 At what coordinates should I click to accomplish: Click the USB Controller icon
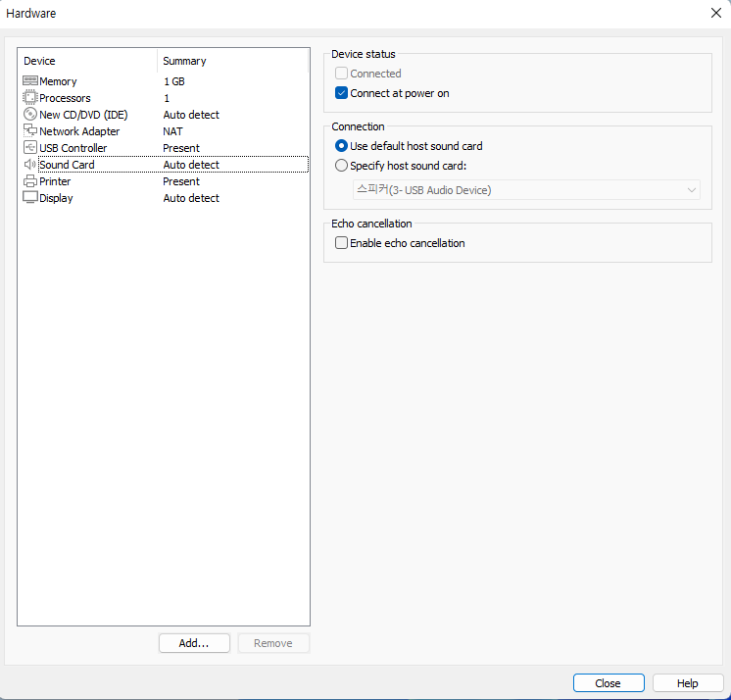(29, 147)
